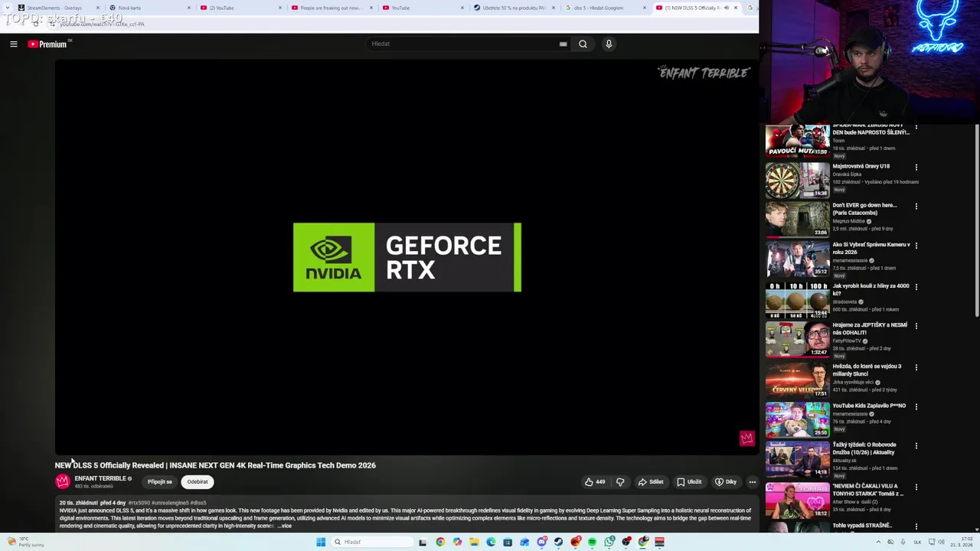Play the GeForce RTX video player
The image size is (980, 551).
coord(407,257)
